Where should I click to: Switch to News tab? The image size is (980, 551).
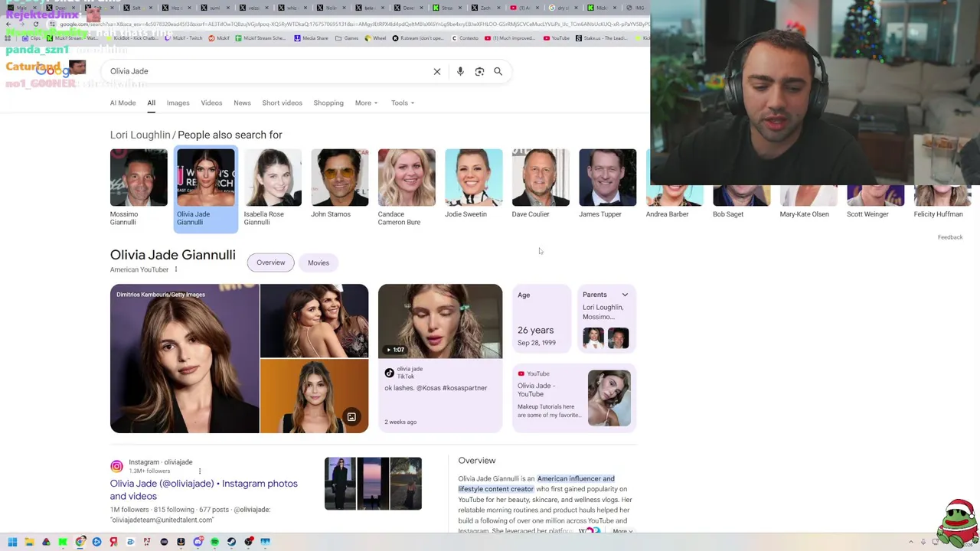242,103
